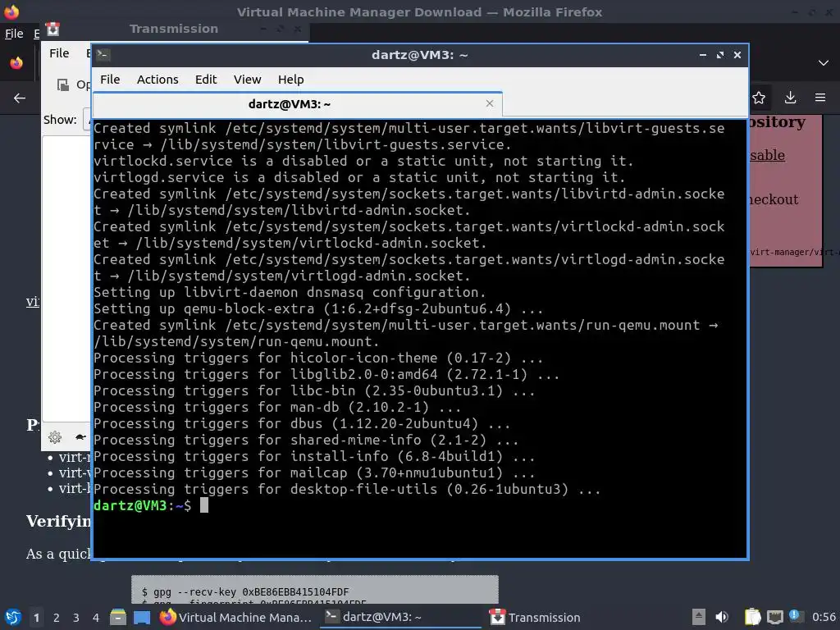Switch to desktop 2 in the pager
840x630 pixels.
(57, 618)
